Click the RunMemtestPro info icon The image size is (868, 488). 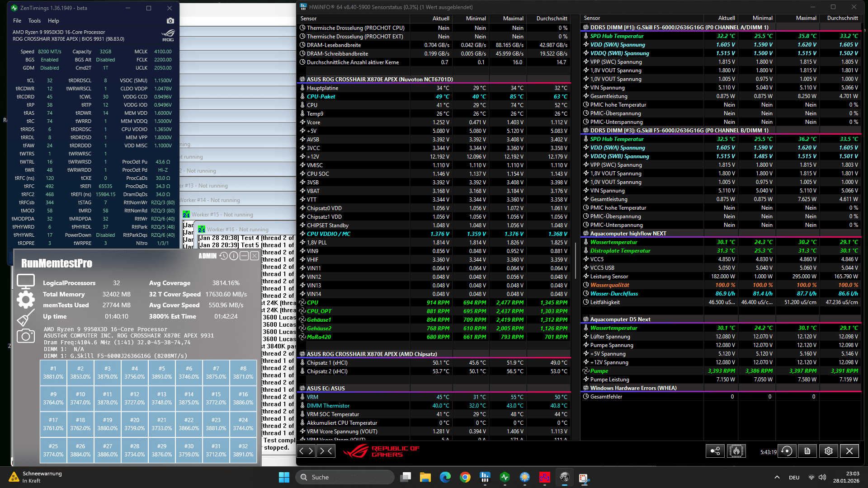pos(234,256)
